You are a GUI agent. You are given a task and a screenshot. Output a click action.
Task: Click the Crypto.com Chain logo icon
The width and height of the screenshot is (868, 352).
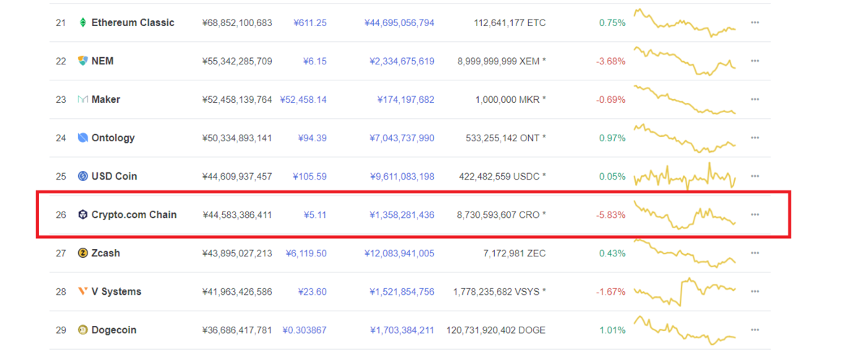82,214
